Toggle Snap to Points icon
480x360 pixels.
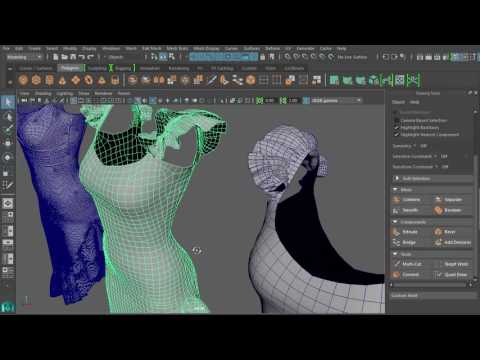[x=305, y=57]
